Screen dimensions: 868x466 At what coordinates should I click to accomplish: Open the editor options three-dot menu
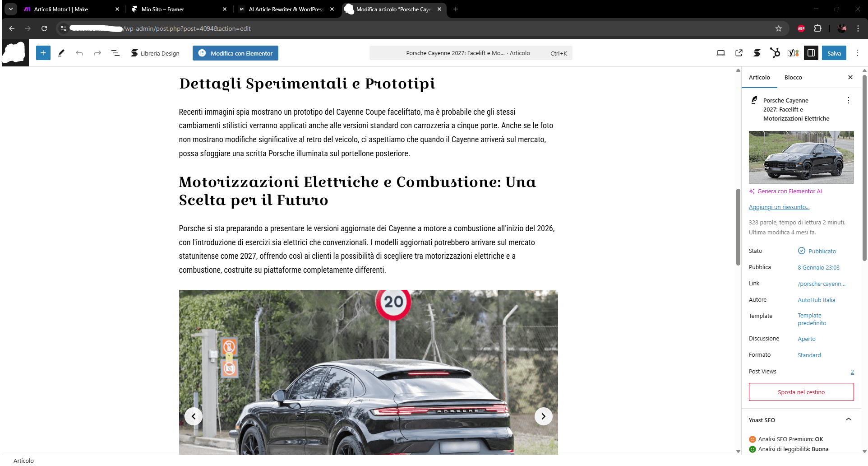(857, 53)
